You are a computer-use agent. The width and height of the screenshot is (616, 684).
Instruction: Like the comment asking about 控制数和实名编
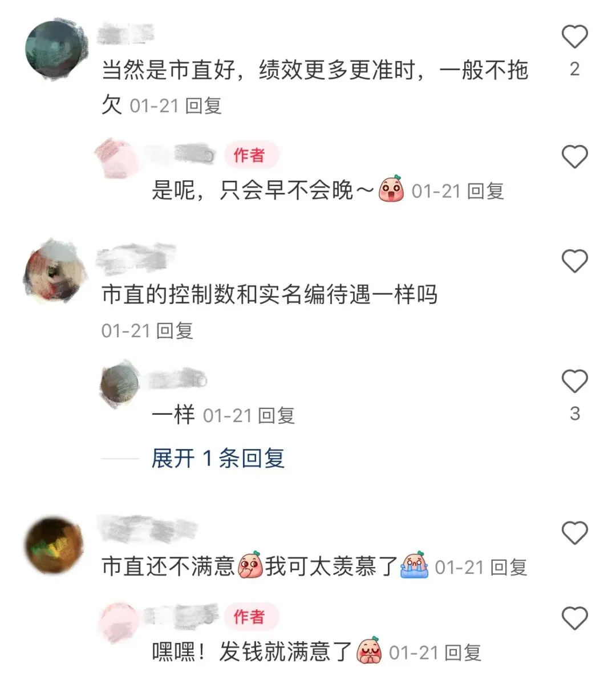[x=574, y=261]
